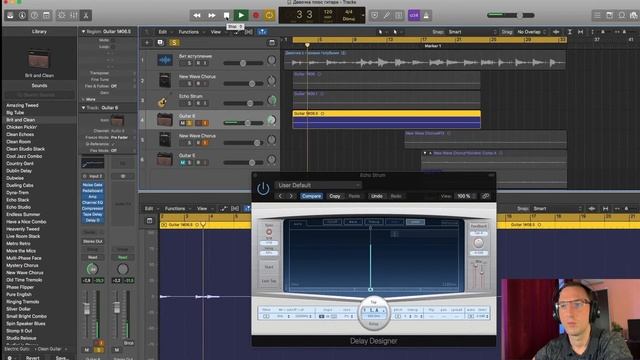Go to next preset arrow in plugin
Screen dimensions: 640x360
pyautogui.click(x=291, y=196)
